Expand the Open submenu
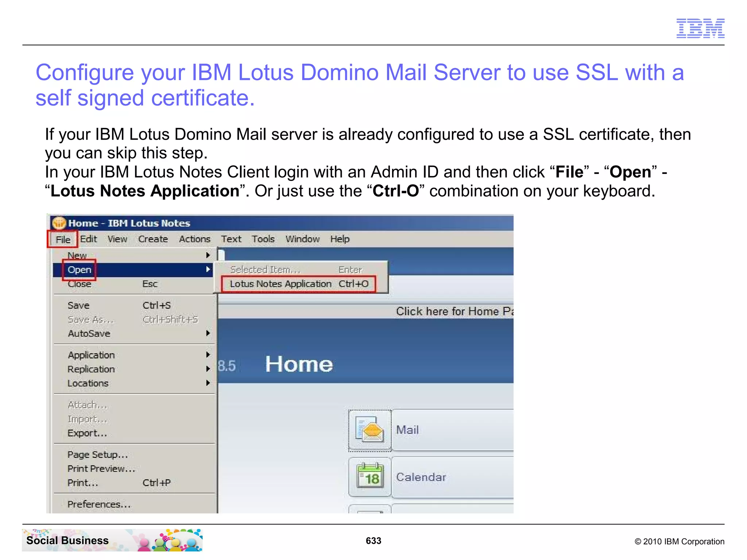Image resolution: width=747 pixels, height=560 pixels. pos(133,270)
